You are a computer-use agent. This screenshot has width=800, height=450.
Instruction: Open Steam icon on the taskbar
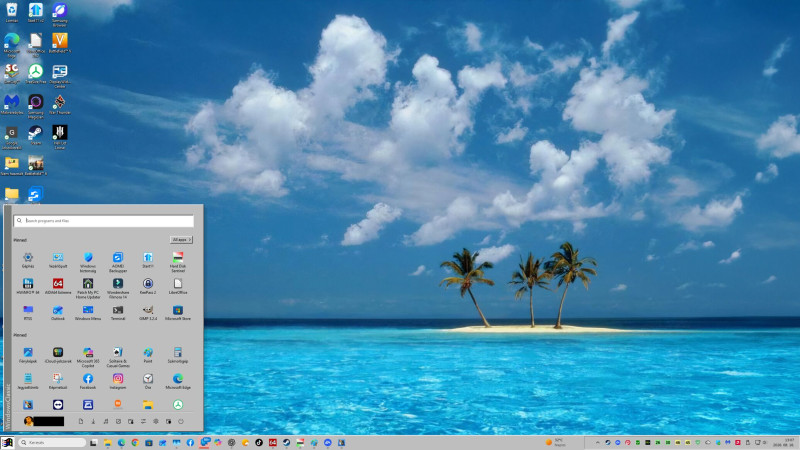(x=286, y=442)
